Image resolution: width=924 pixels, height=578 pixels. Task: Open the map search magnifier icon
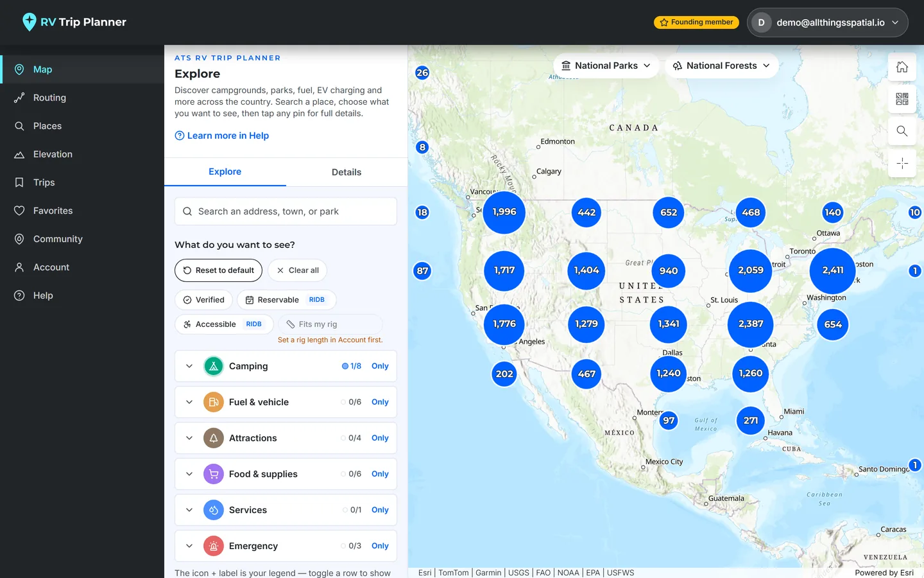tap(902, 131)
